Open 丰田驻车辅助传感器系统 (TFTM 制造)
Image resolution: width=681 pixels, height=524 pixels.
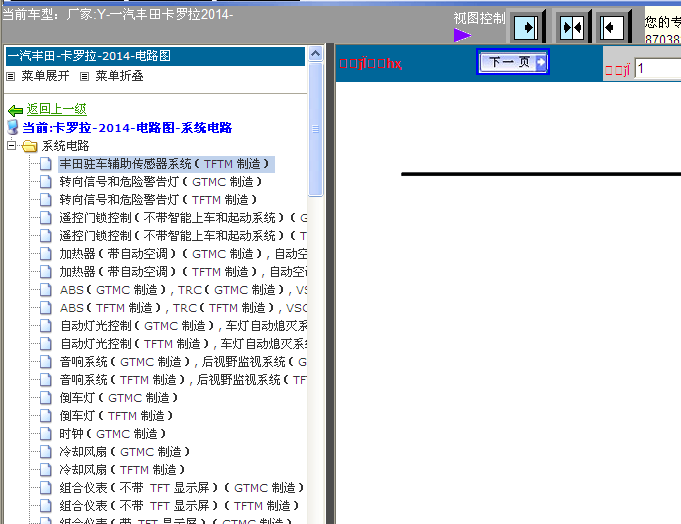166,164
